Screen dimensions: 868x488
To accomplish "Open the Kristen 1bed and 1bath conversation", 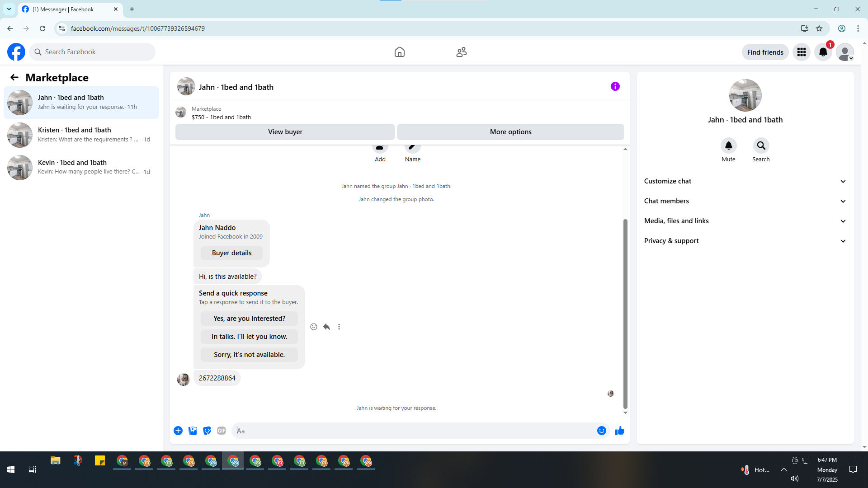I will (81, 135).
